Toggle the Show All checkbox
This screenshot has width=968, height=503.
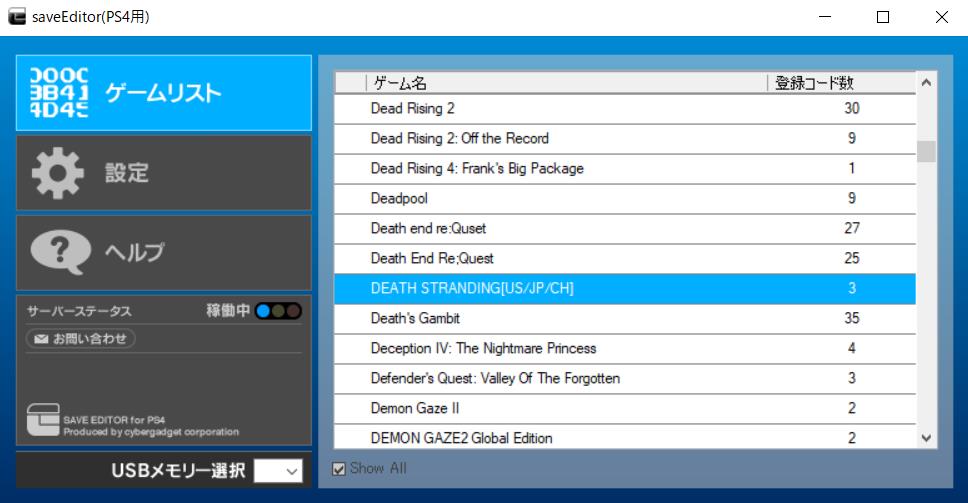click(x=340, y=468)
